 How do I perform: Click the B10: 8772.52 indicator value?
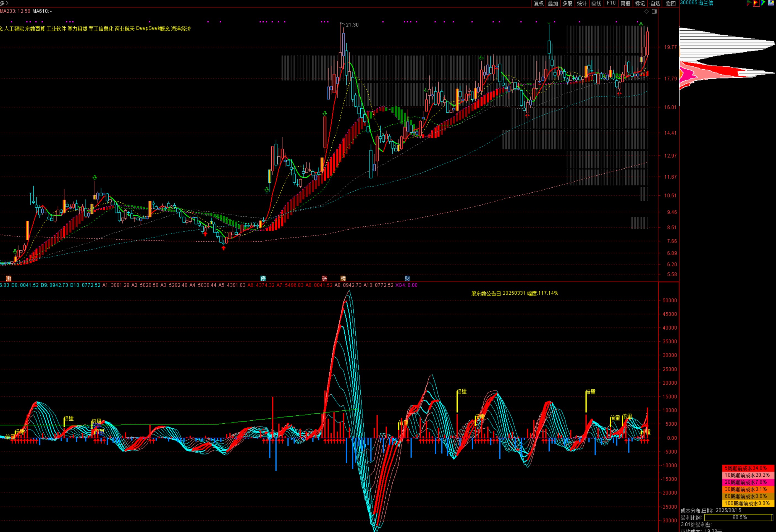click(x=85, y=285)
